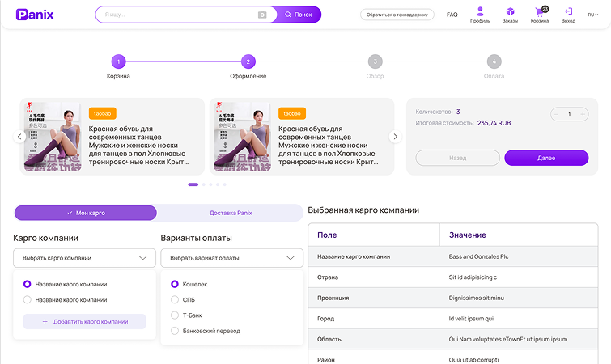Select first 'Название карго компании' radio
This screenshot has height=364, width=611.
[27, 284]
